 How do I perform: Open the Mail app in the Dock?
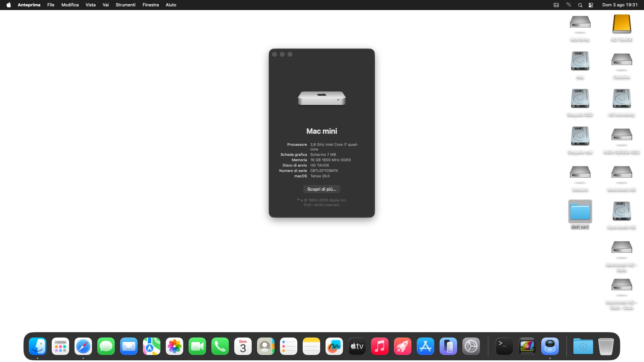(129, 346)
